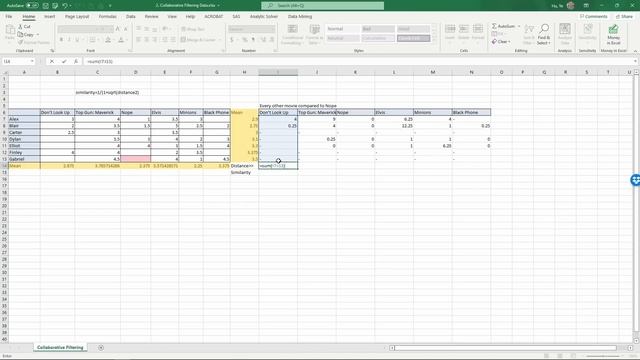Select column C header
Image resolution: width=640 pixels, height=360 pixels.
click(x=98, y=72)
